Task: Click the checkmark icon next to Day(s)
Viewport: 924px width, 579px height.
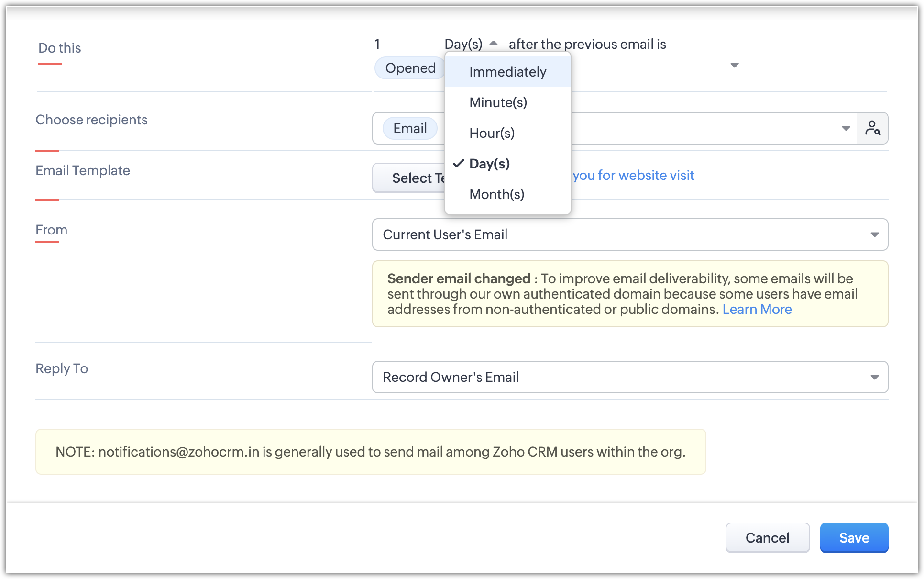Action: [458, 164]
